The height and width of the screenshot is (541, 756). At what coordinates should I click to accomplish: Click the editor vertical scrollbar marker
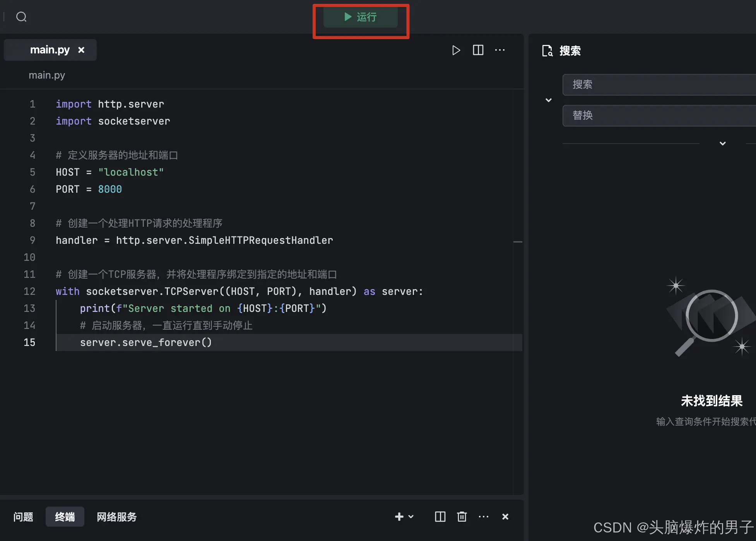point(518,241)
